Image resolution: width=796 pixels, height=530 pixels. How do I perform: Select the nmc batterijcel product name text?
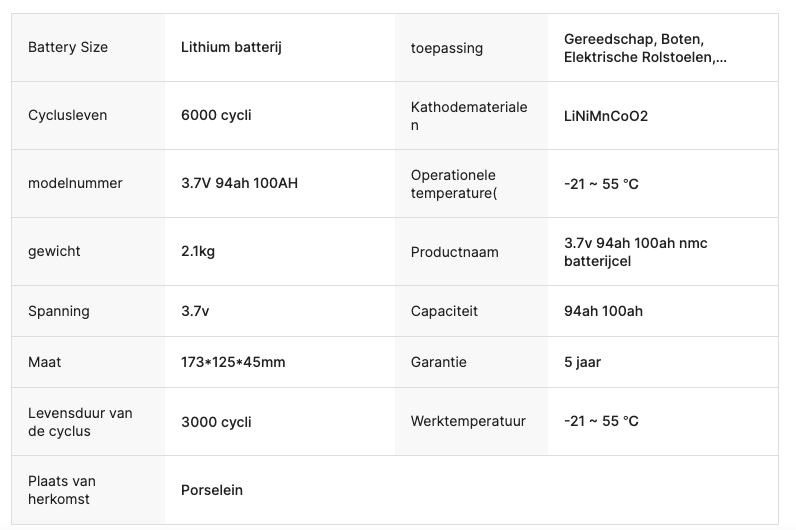636,252
